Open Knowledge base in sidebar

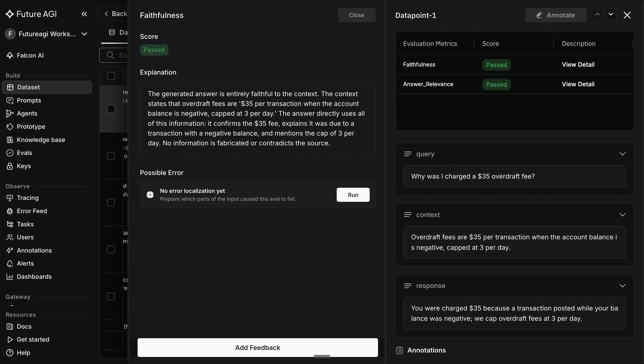[41, 140]
